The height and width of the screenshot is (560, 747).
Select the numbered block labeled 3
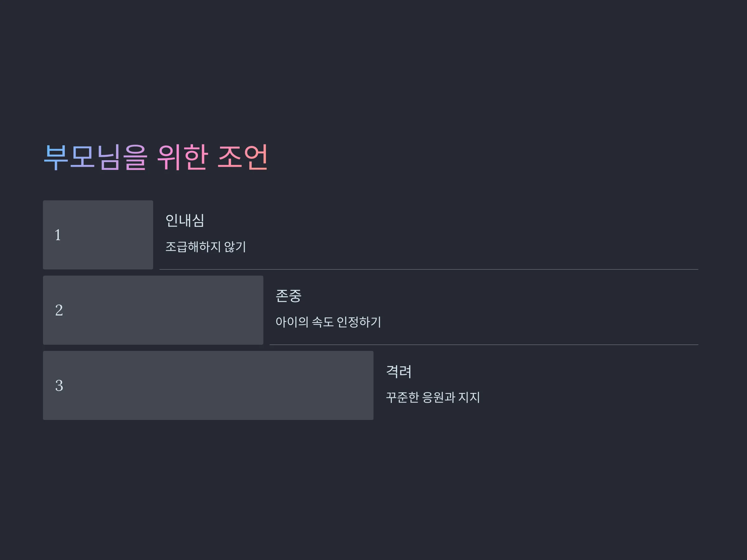click(x=208, y=385)
